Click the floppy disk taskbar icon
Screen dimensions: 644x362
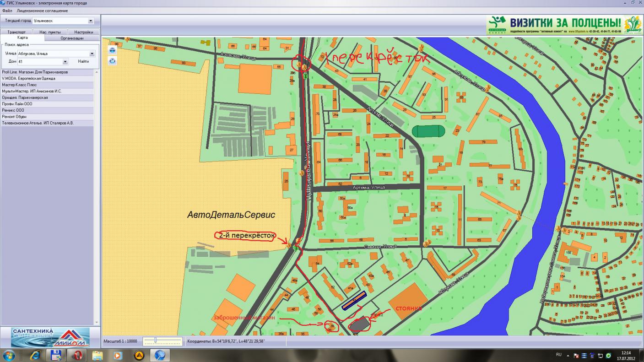[x=56, y=355]
